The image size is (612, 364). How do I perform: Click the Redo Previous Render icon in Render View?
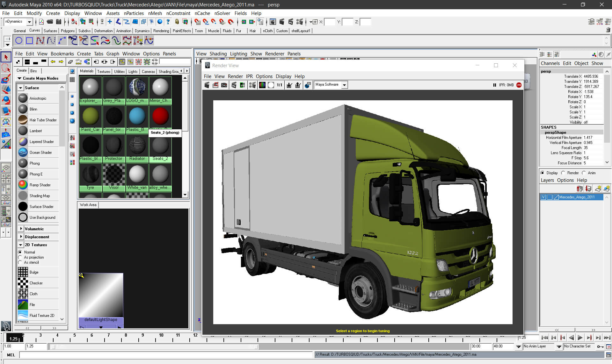(207, 85)
